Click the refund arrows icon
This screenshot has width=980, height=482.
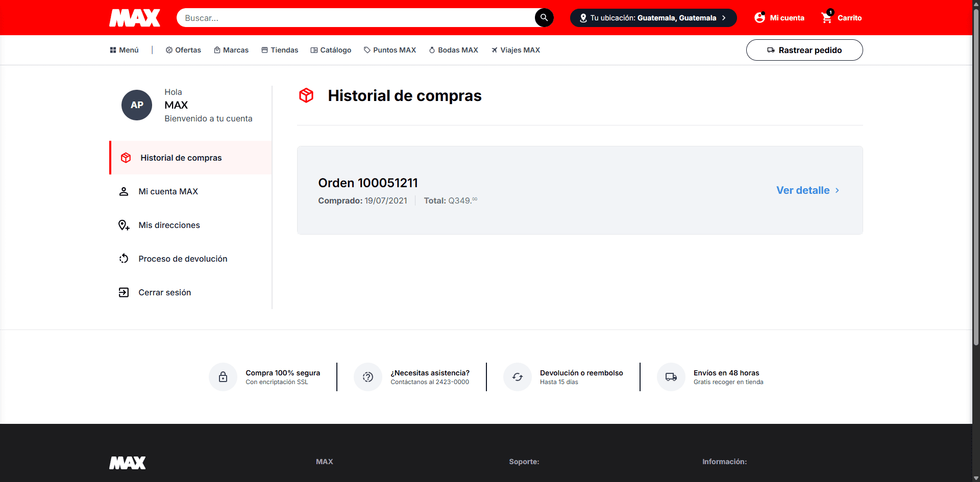518,377
